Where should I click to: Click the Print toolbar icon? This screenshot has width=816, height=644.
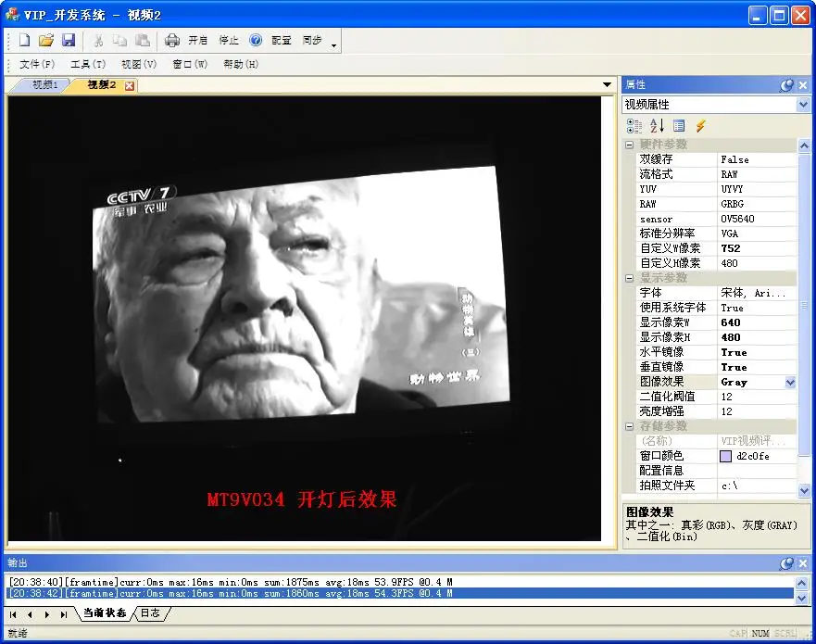coord(171,40)
